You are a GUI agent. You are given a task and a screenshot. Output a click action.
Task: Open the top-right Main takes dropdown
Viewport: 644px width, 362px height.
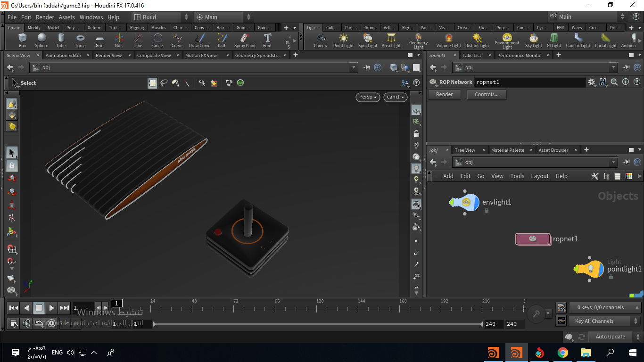[587, 17]
